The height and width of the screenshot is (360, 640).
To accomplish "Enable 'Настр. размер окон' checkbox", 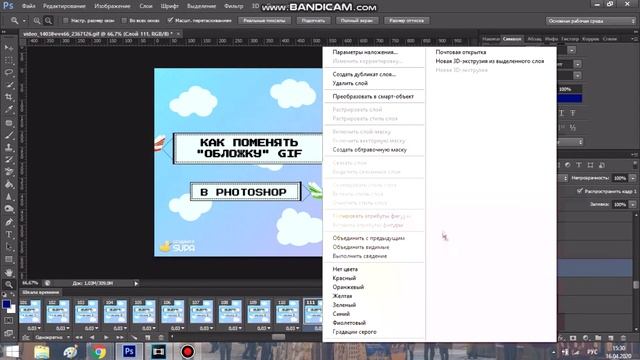I will 66,20.
